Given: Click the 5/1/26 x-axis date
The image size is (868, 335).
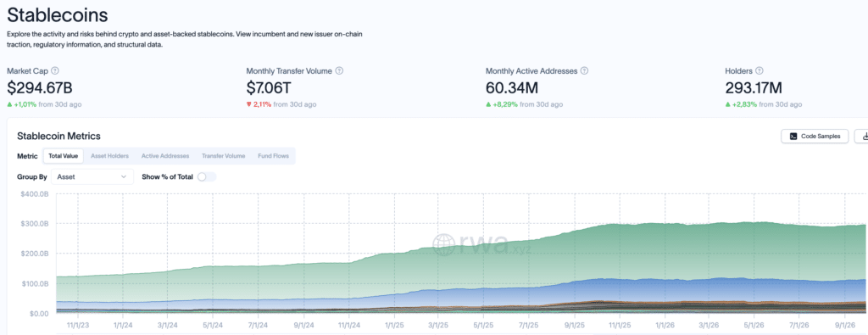Looking at the screenshot, I should pos(753,326).
